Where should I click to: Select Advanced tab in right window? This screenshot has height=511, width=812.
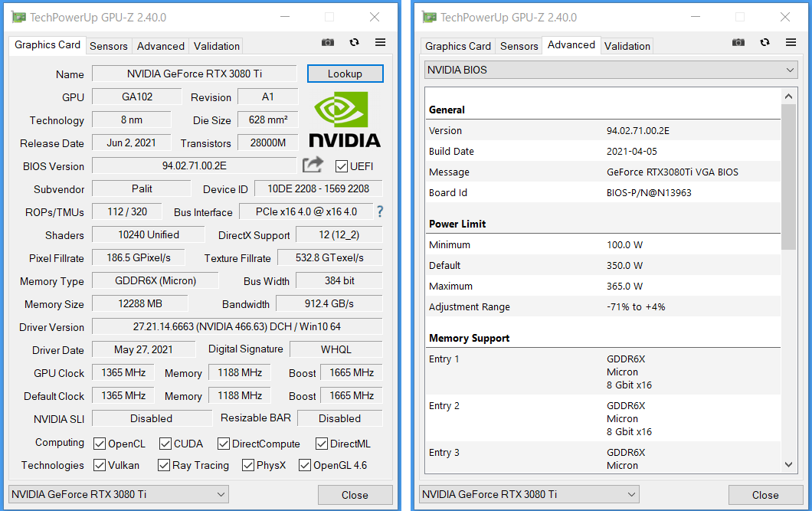tap(571, 45)
